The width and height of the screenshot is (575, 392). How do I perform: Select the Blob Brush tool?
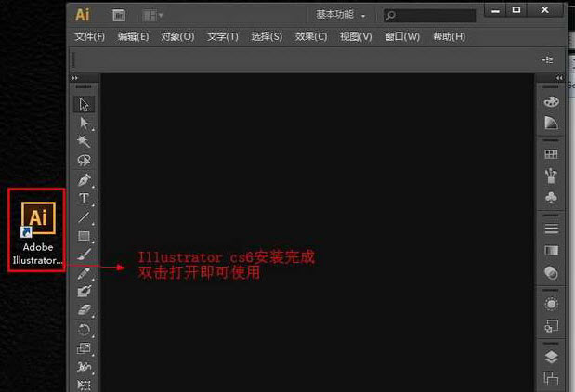click(84, 292)
